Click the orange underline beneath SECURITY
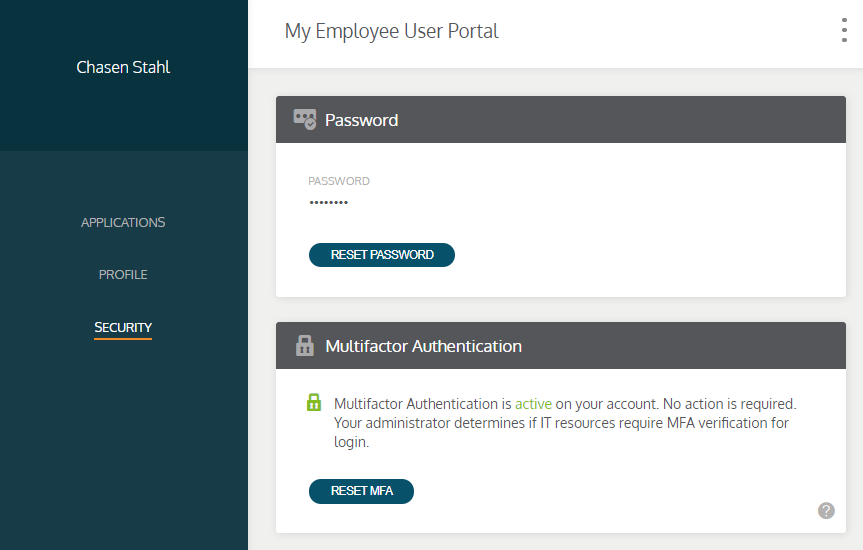 123,339
